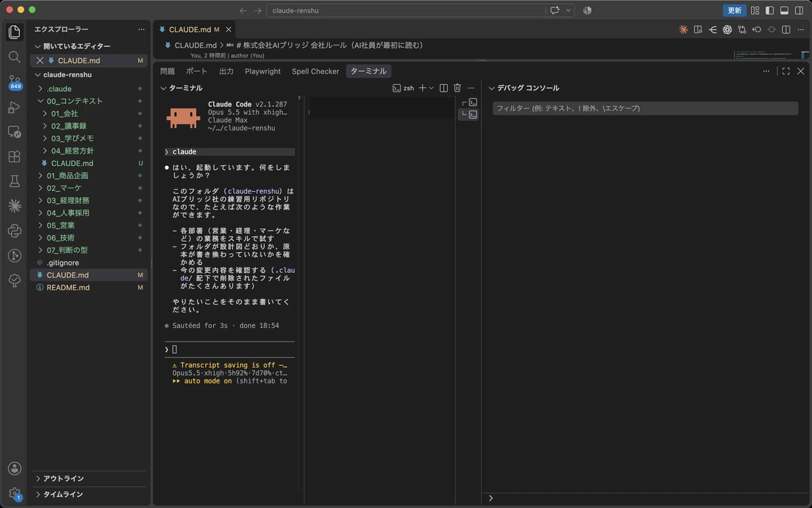Go back with title bar arrow
Image resolution: width=812 pixels, height=508 pixels.
[244, 10]
